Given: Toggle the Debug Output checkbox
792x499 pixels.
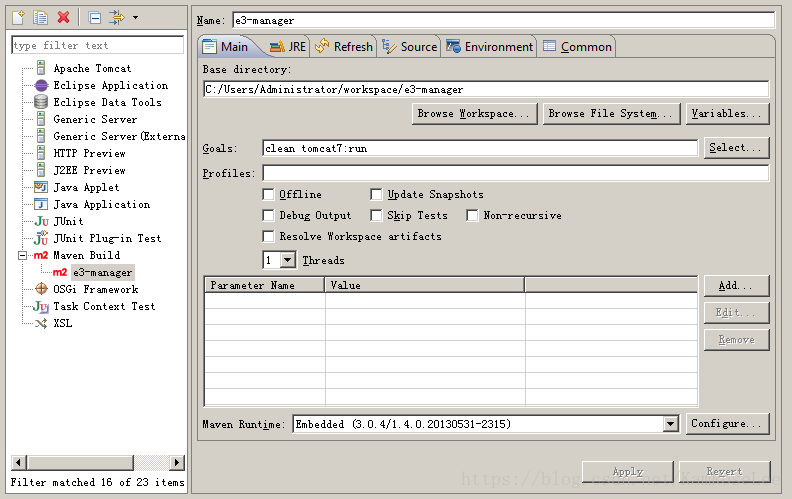Looking at the screenshot, I should point(268,216).
